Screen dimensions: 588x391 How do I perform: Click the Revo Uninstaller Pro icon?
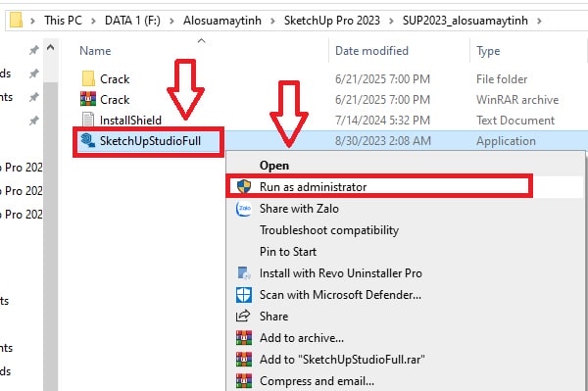[x=244, y=272]
